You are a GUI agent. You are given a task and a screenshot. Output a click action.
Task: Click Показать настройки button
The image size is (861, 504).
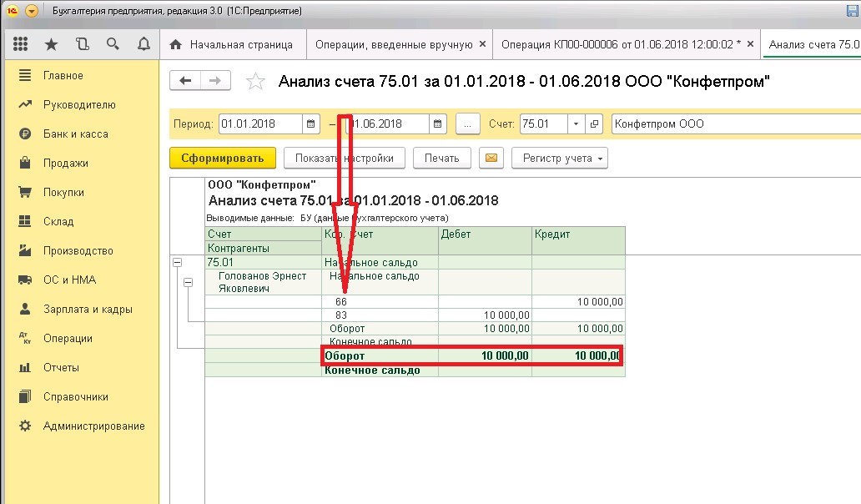[x=345, y=158]
